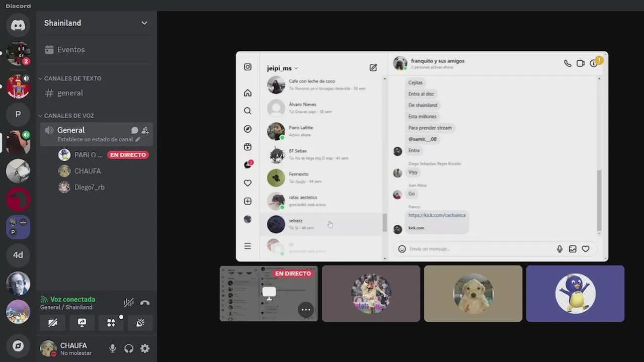
Task: Send a heart in the chat
Action: click(586, 249)
